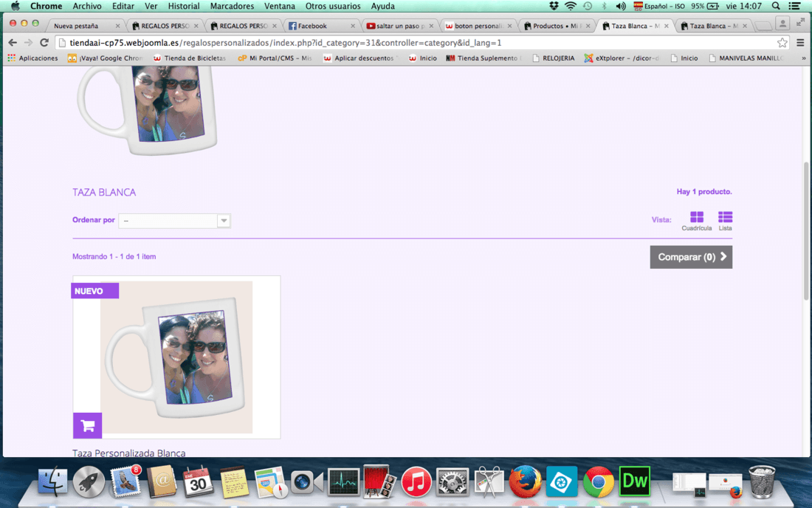This screenshot has width=812, height=508.
Task: Launch iTunes from the dock
Action: pos(416,482)
